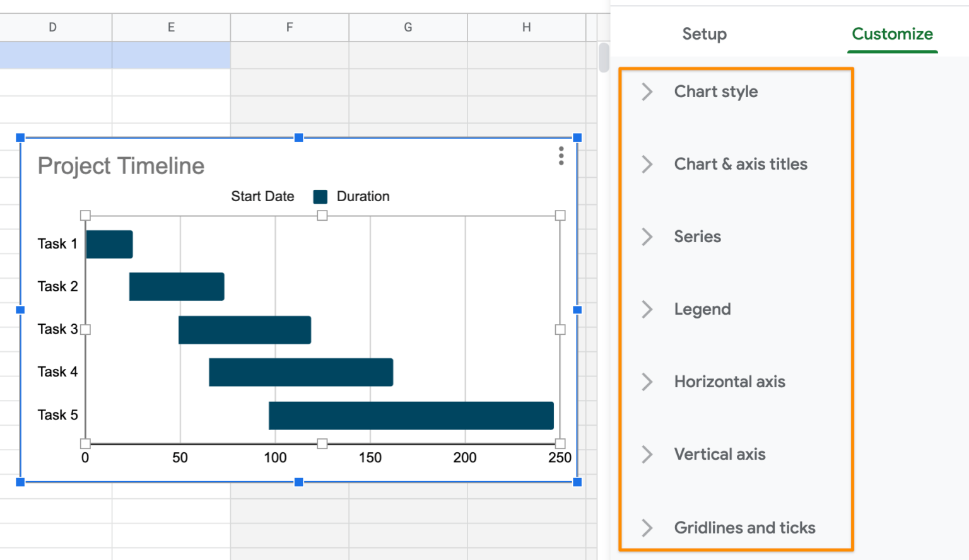Switch to the Setup tab

[x=704, y=34]
